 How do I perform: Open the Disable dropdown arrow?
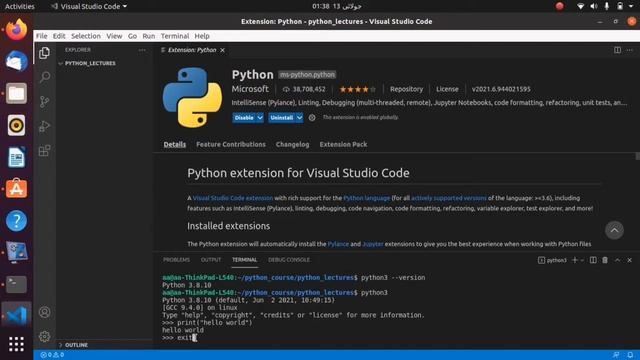(x=260, y=118)
